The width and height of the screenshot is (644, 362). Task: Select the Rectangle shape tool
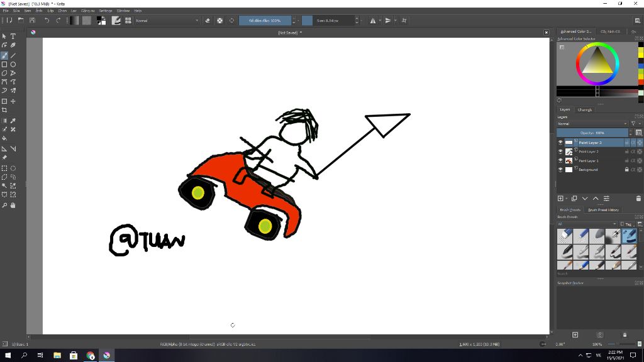[4, 65]
